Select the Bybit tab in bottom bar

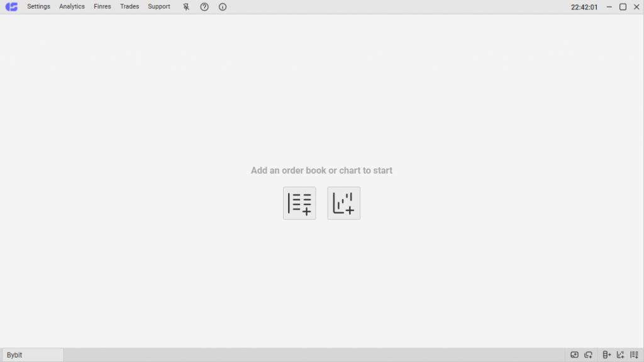(33, 355)
